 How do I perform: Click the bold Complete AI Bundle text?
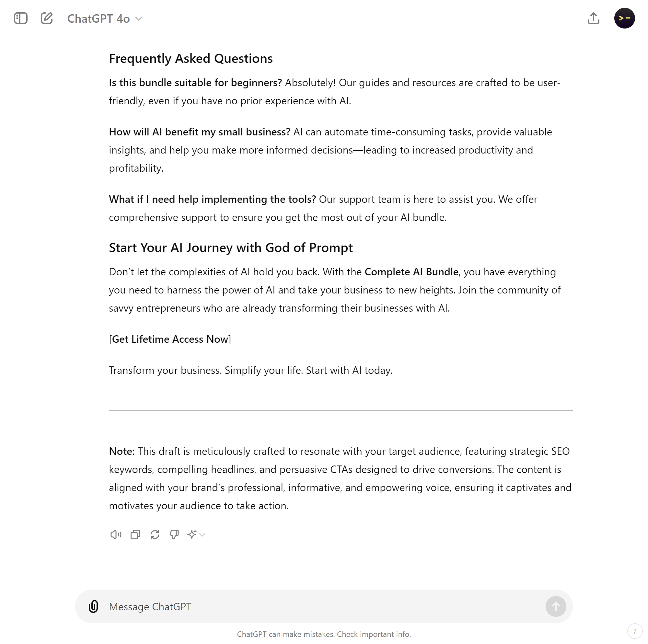(x=411, y=272)
